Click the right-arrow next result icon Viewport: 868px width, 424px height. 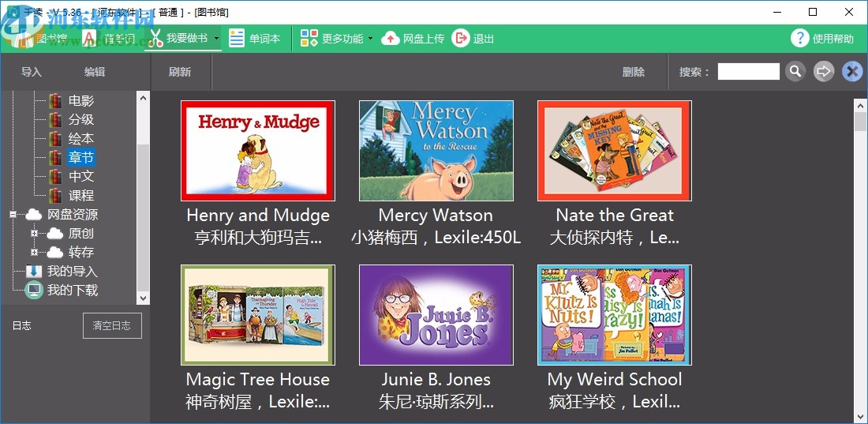824,72
